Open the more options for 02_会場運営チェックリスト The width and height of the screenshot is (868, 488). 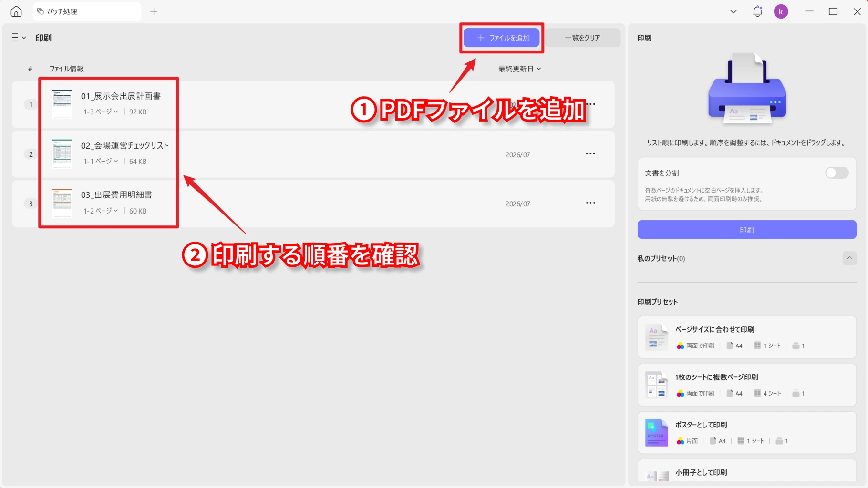tap(590, 153)
